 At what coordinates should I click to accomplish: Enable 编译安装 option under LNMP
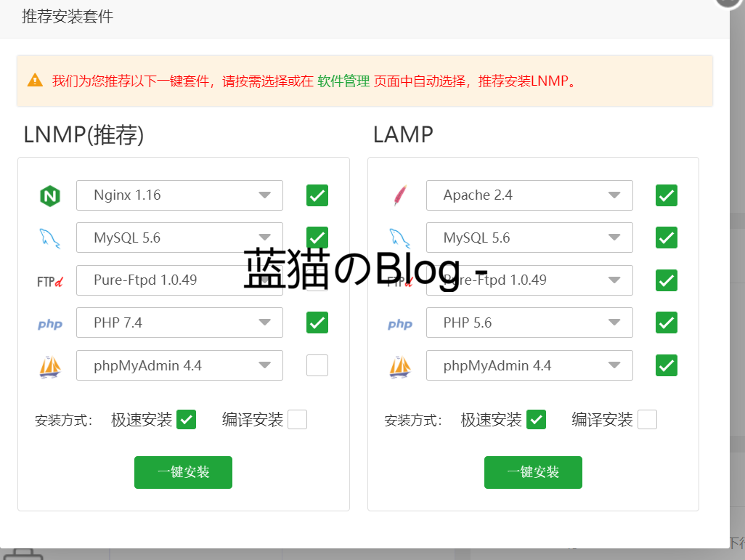coord(297,420)
